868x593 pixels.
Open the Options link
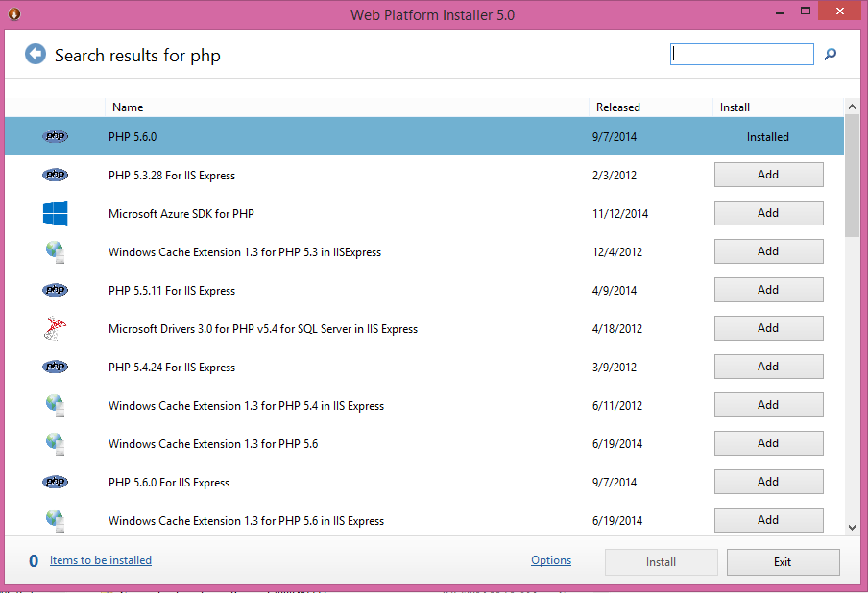[551, 560]
